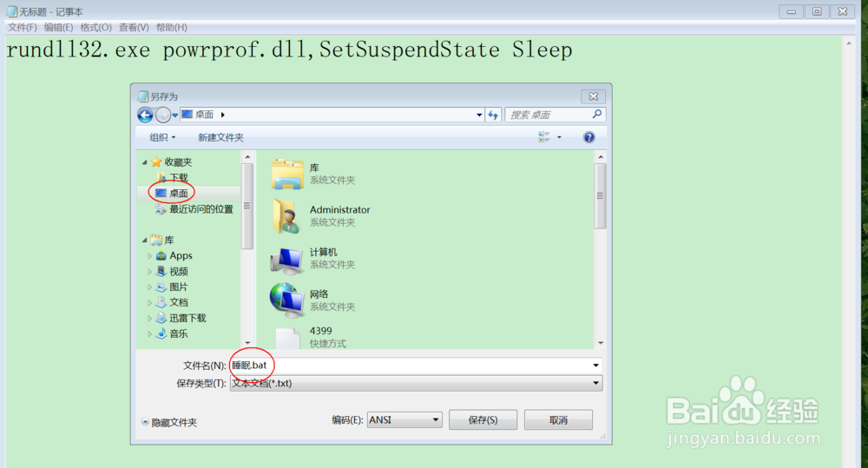Open Notepad 查看(V) menu
The width and height of the screenshot is (868, 468).
tap(134, 27)
